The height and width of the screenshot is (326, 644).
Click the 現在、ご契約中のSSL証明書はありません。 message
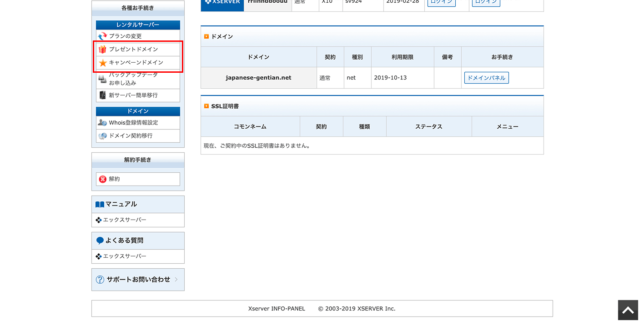click(257, 146)
